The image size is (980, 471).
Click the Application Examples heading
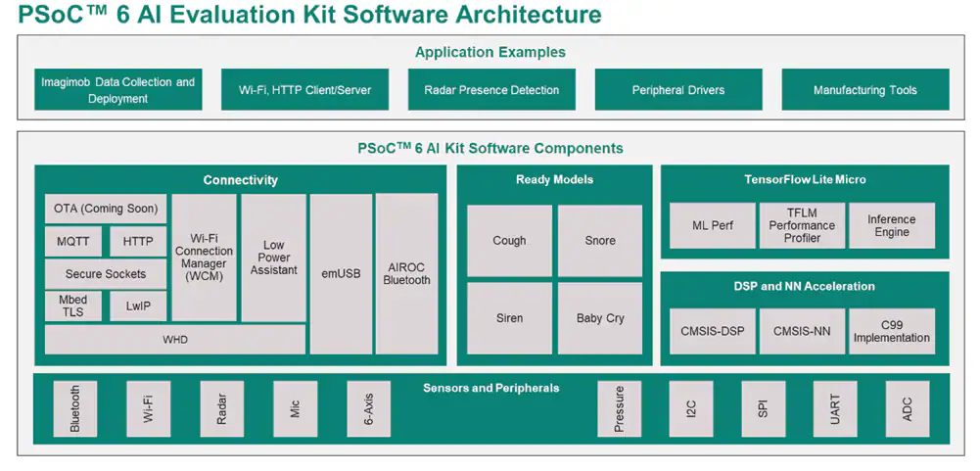click(490, 52)
